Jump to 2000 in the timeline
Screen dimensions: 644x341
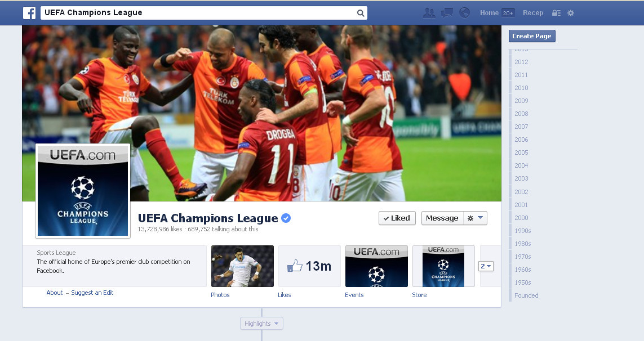click(521, 218)
